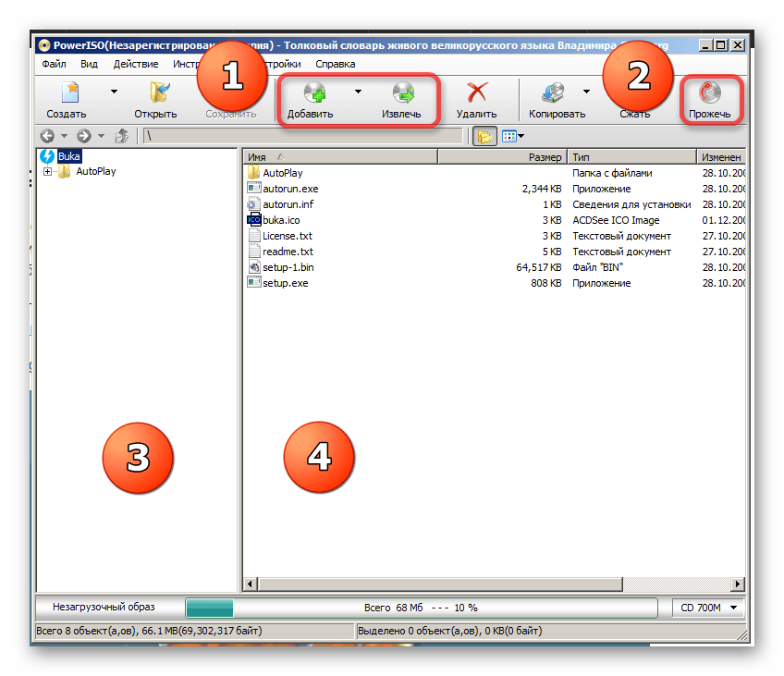The width and height of the screenshot is (784, 676).
Task: Click the 01.12 date of buka.ico
Action: (x=724, y=220)
